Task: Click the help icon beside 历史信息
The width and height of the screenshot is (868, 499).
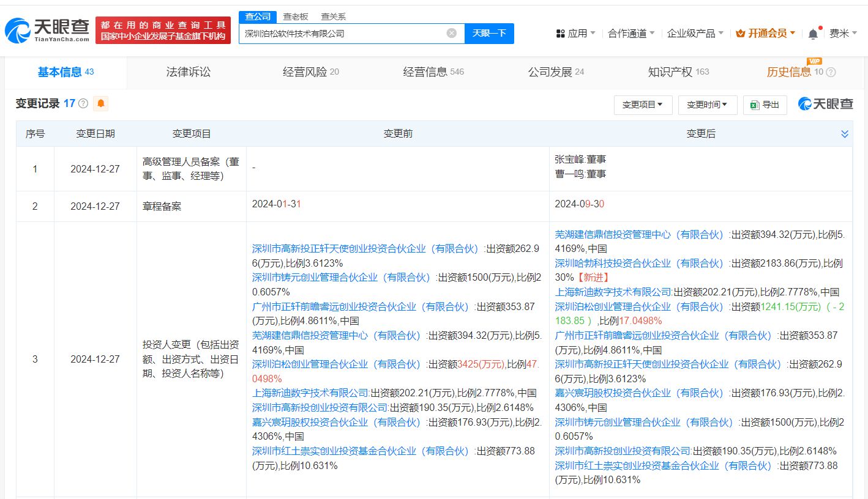Action: [831, 72]
